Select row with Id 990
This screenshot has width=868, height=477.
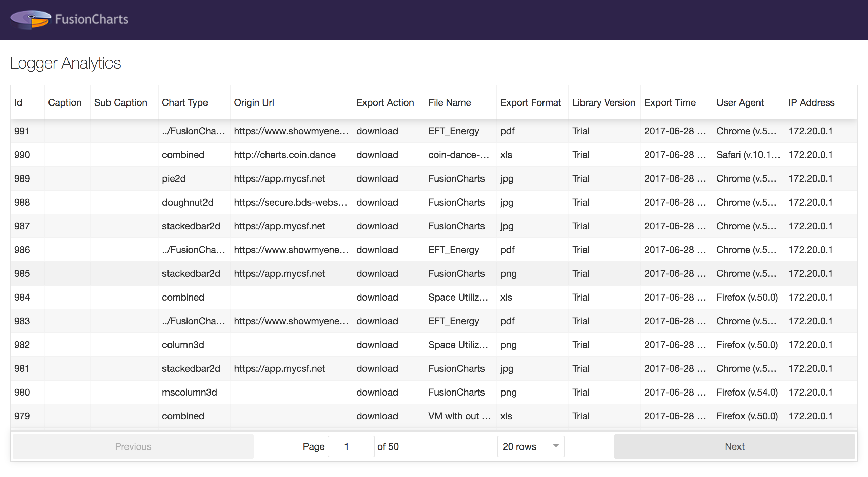pos(22,155)
